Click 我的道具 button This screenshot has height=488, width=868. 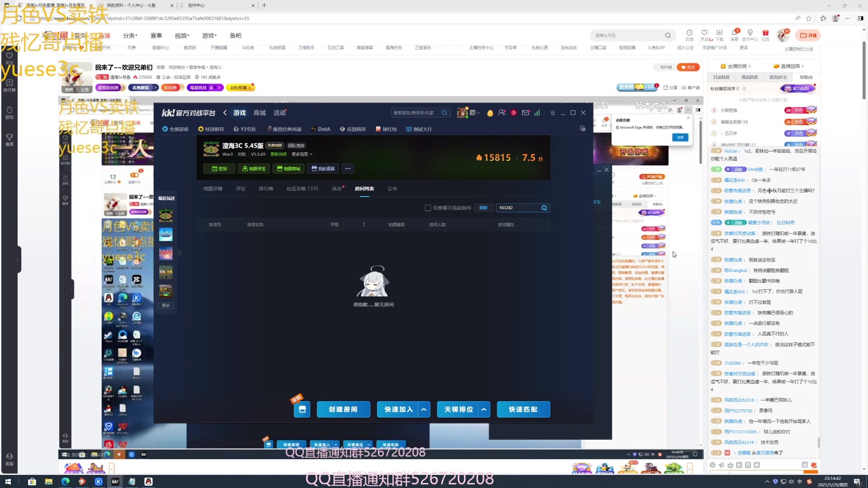point(323,169)
